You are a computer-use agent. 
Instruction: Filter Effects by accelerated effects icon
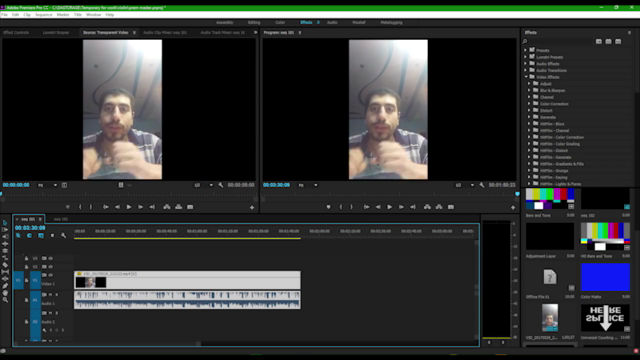pos(598,42)
